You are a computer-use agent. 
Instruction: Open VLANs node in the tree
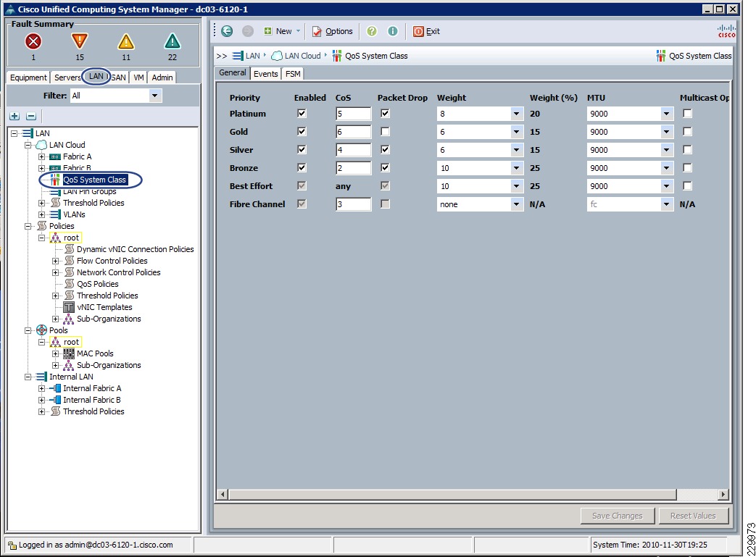[x=74, y=214]
